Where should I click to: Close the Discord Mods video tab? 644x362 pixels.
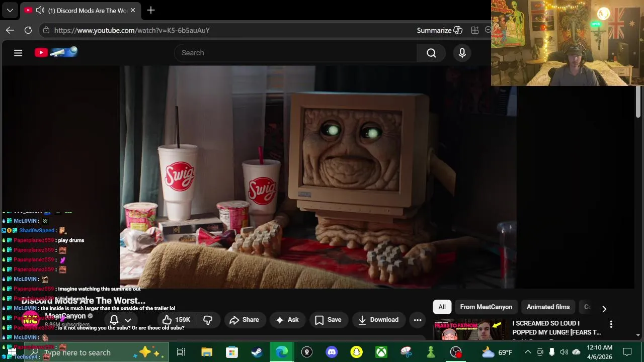(133, 10)
